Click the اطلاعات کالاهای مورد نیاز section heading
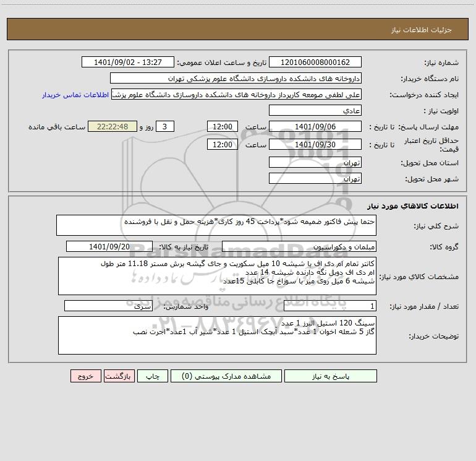Viewport: 476px width, 461px height. tap(413, 206)
